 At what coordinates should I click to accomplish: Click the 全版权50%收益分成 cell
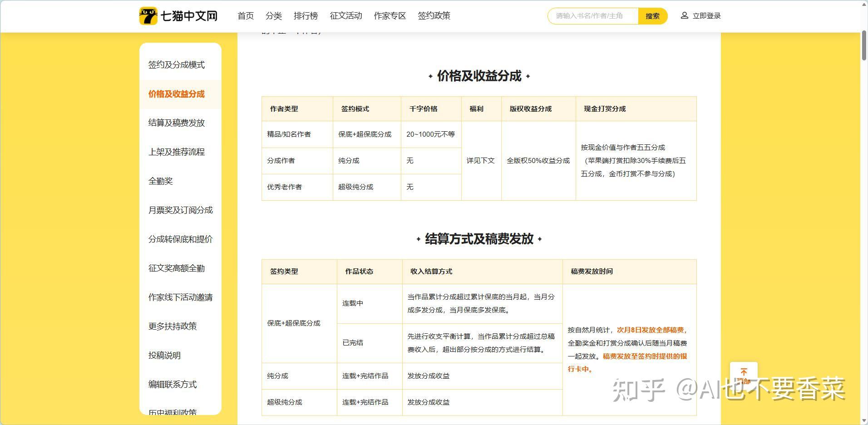pos(538,161)
